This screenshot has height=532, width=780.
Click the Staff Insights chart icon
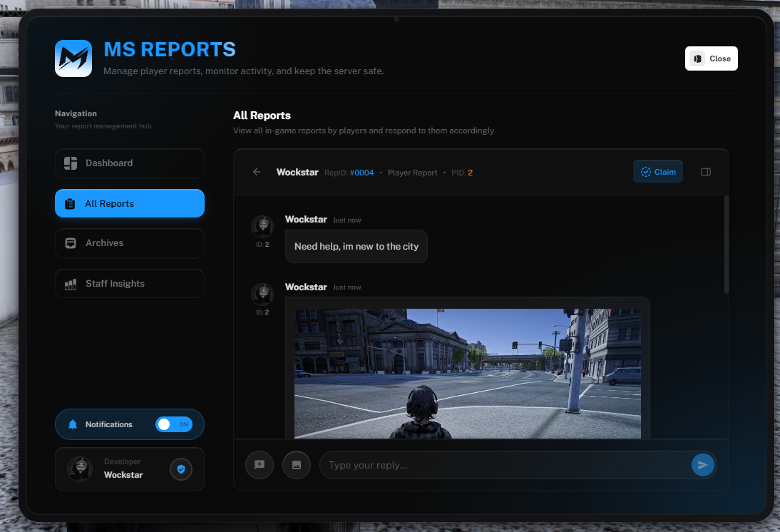point(71,284)
